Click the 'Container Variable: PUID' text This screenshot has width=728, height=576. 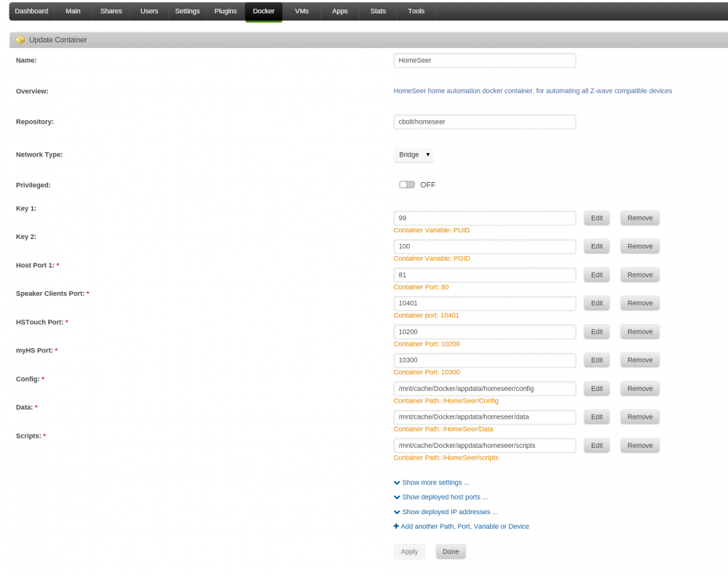click(x=431, y=230)
